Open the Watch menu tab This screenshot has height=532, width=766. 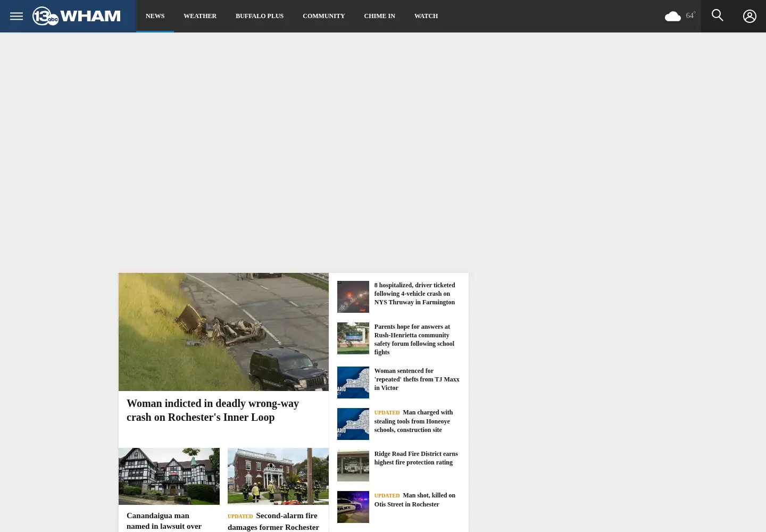pos(426,16)
